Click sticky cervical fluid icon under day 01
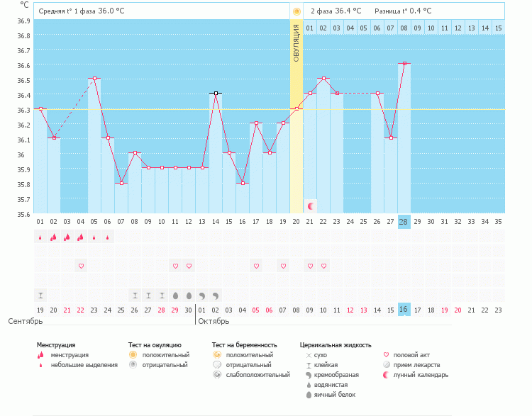 click(x=40, y=295)
